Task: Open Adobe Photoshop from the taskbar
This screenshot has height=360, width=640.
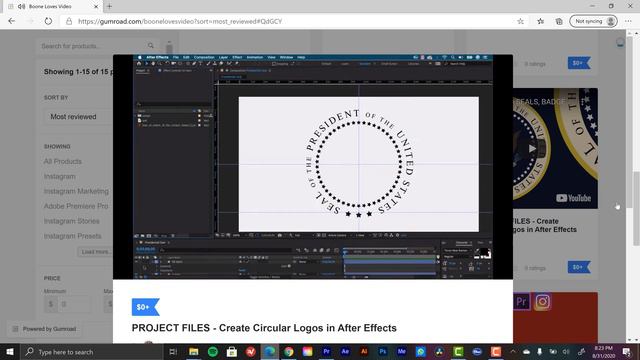Action: click(x=383, y=352)
